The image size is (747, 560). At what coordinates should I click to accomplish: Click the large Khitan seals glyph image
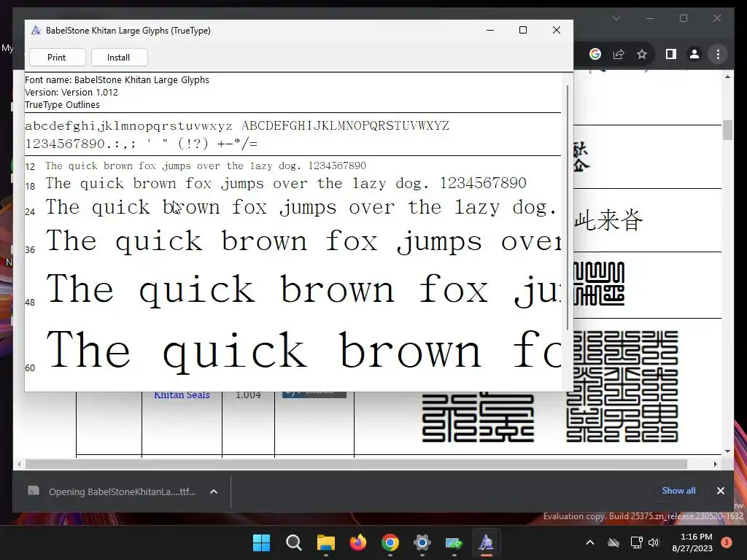coord(622,386)
